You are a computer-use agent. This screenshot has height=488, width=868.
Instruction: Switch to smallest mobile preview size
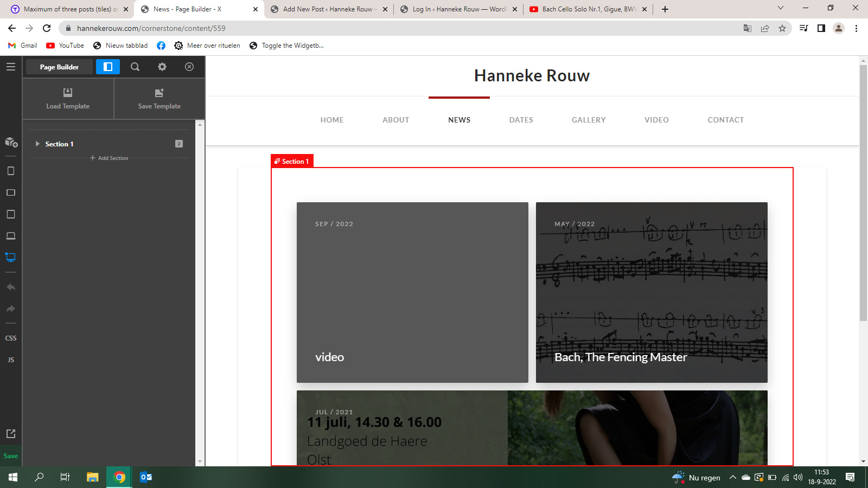click(11, 171)
